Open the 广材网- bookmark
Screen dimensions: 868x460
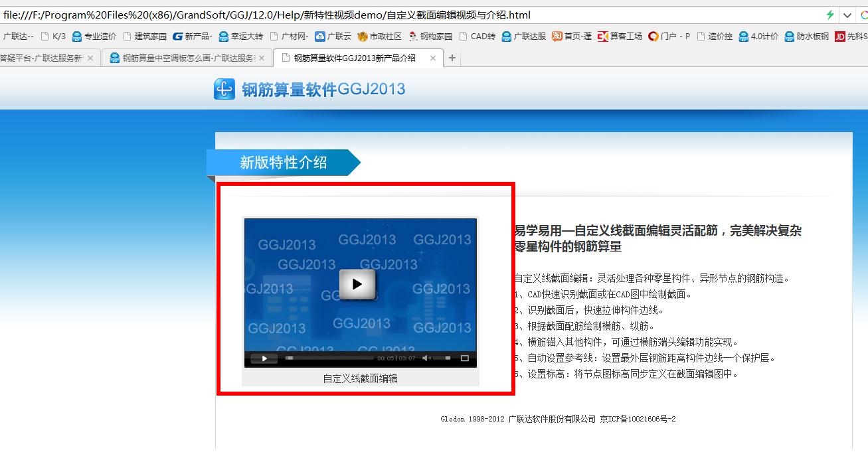coord(289,37)
